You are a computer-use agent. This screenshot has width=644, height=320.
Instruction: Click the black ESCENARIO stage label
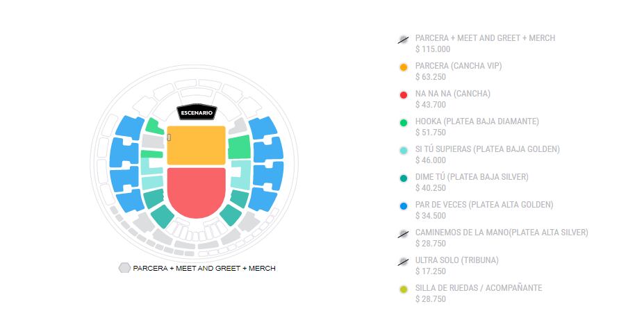[197, 112]
